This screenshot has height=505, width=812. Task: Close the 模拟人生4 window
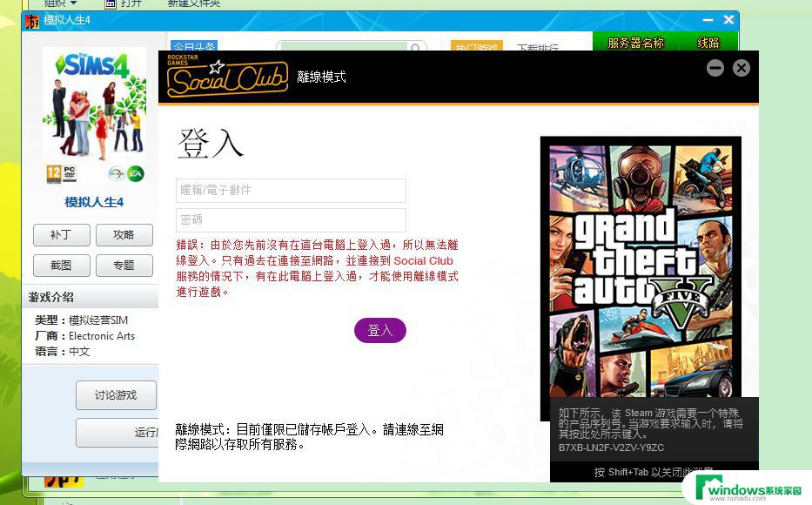[x=728, y=20]
